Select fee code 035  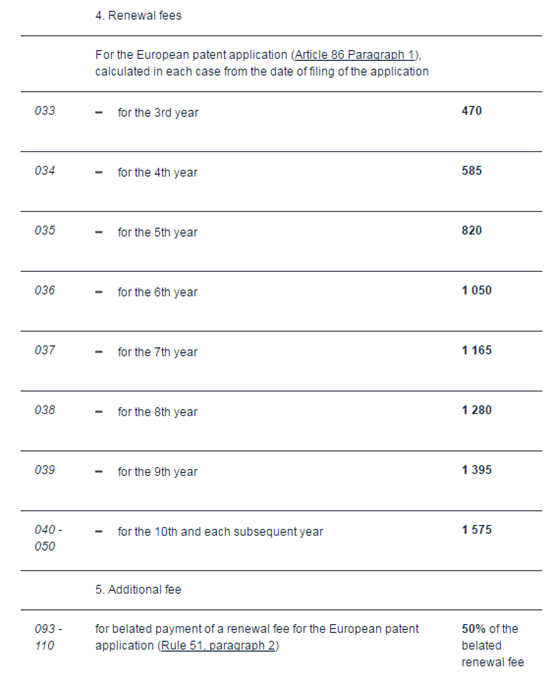click(45, 230)
